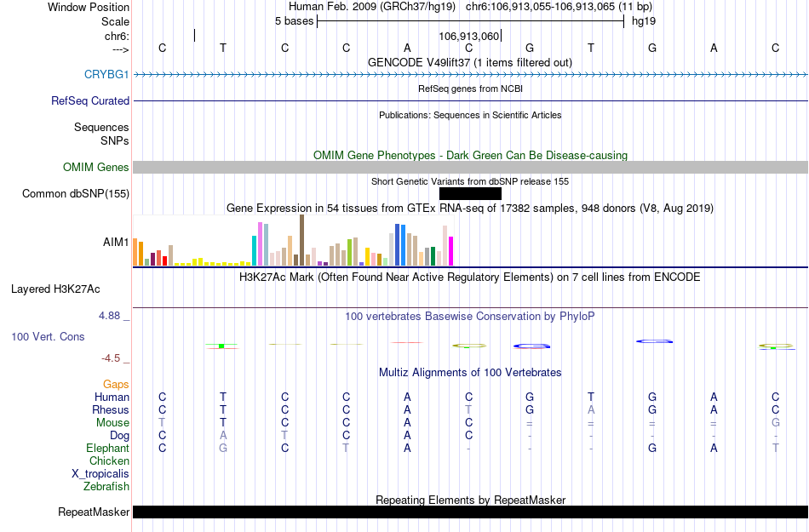Click the OMIM Gene Phenotypes track title
Image resolution: width=809 pixels, height=532 pixels.
pyautogui.click(x=470, y=155)
